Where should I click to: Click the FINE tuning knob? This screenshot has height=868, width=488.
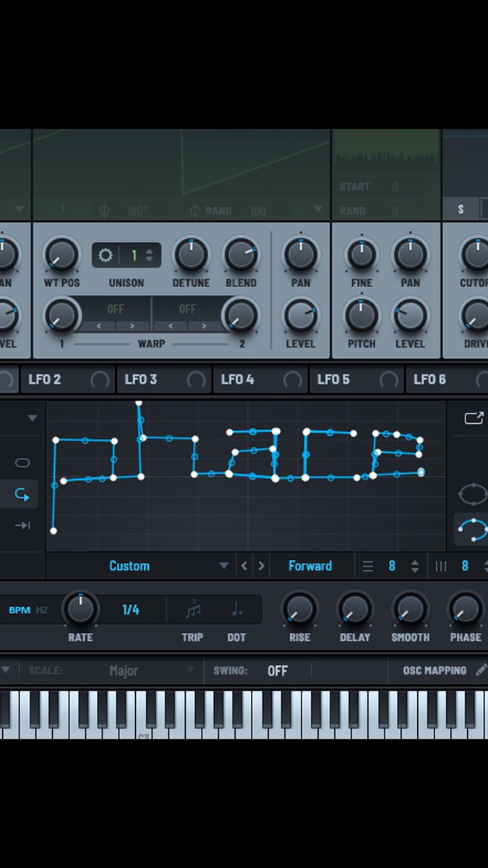point(361,254)
